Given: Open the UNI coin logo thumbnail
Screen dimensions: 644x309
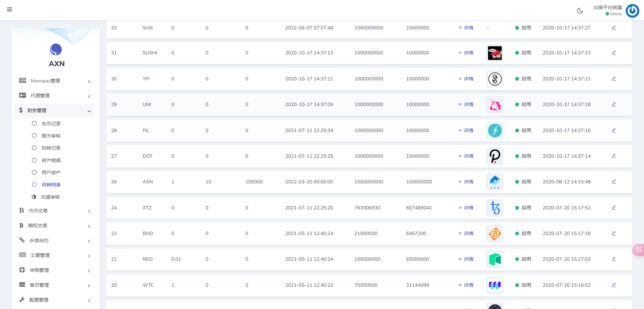Looking at the screenshot, I should point(494,105).
